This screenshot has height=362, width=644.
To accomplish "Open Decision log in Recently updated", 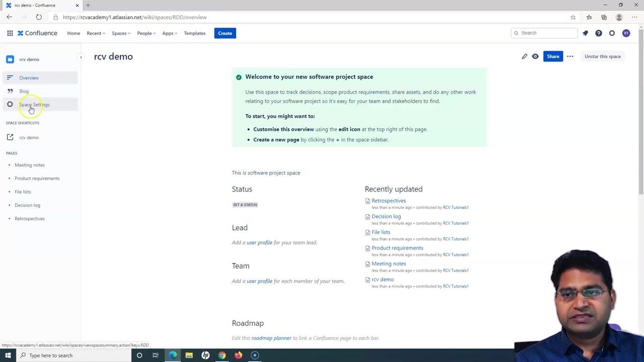I will pos(386,216).
